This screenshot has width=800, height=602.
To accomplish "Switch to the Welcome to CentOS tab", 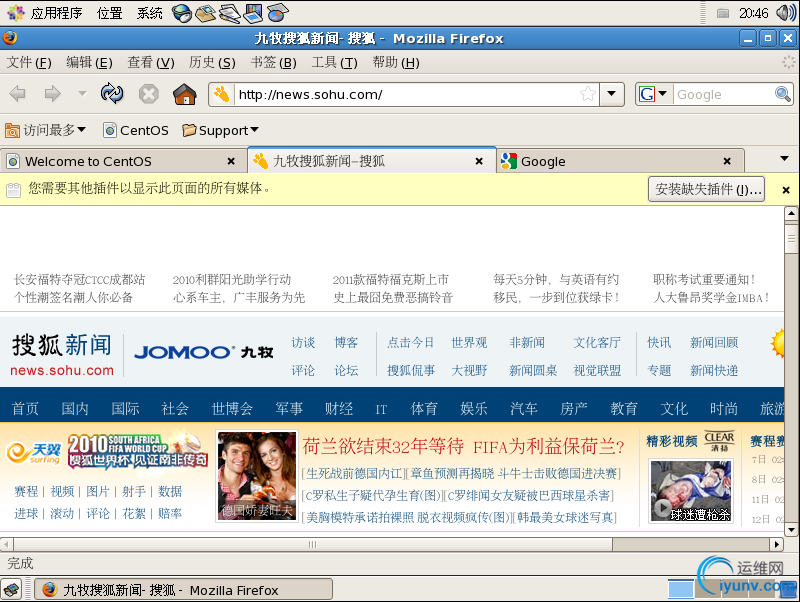I will pos(123,161).
